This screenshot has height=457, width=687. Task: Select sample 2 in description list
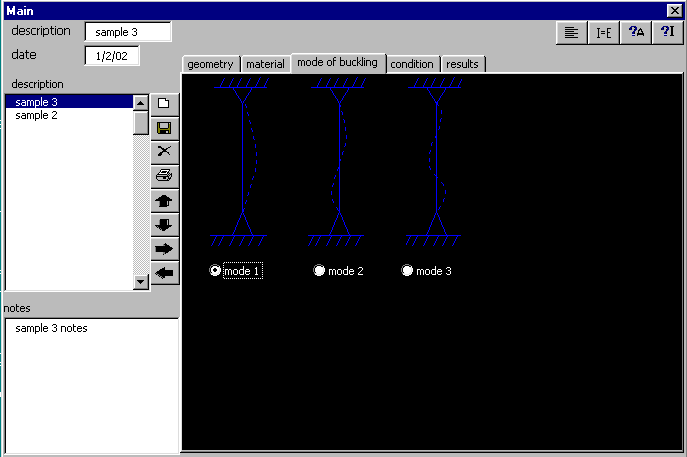35,116
